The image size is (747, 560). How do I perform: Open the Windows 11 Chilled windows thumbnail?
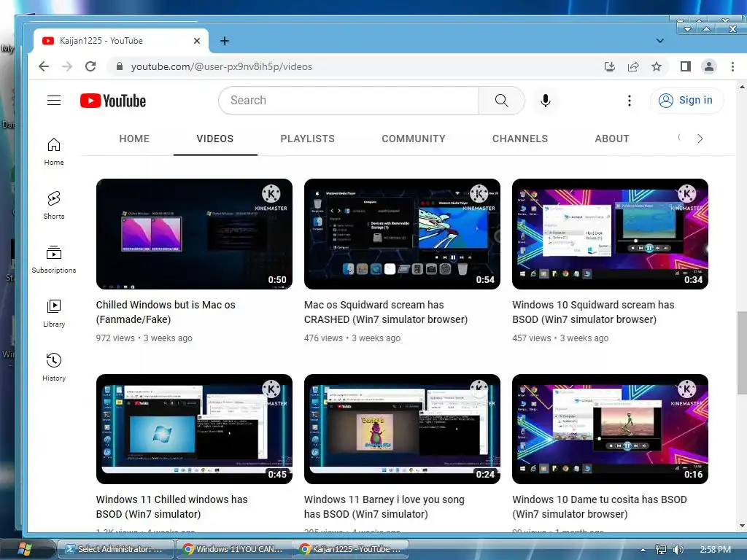194,429
